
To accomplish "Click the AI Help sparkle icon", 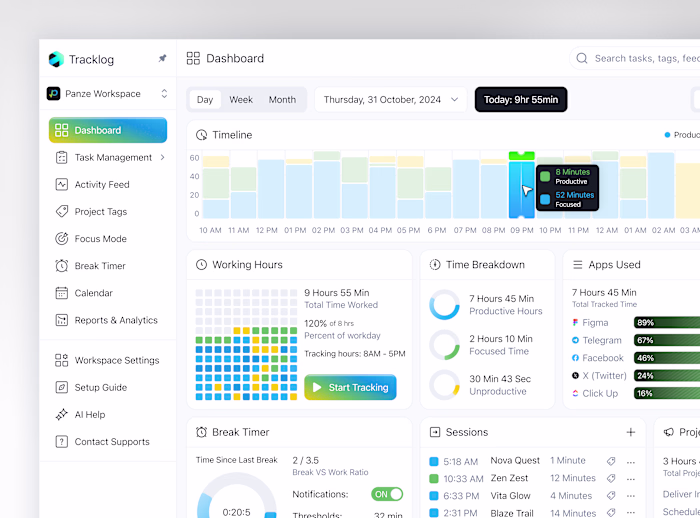I will pyautogui.click(x=62, y=414).
